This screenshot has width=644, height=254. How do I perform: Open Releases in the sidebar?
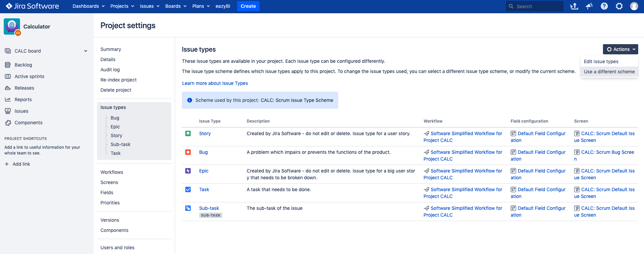(24, 88)
